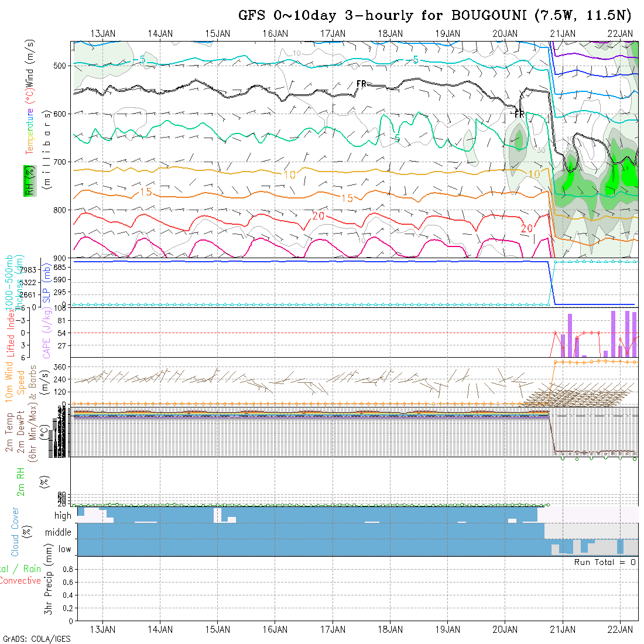Viewport: 644px width, 644px height.
Task: Select 13JAN on the top date axis
Action: [x=103, y=33]
